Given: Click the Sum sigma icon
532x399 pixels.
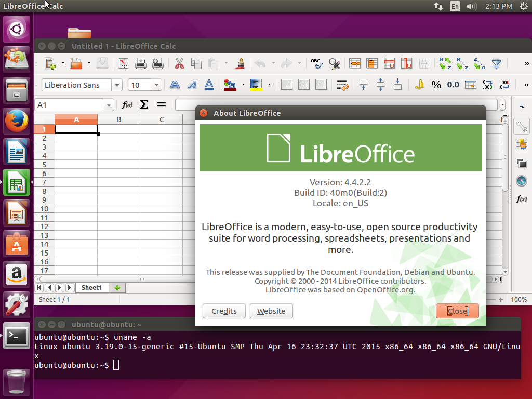Looking at the screenshot, I should pos(144,105).
